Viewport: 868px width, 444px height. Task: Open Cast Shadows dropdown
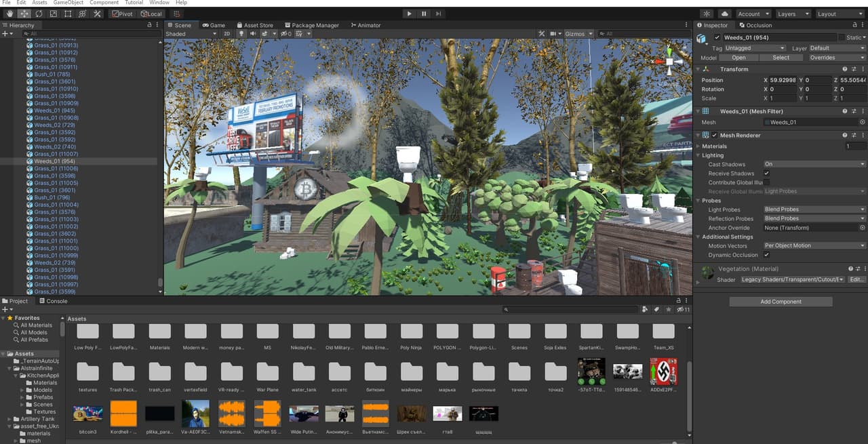(x=814, y=164)
